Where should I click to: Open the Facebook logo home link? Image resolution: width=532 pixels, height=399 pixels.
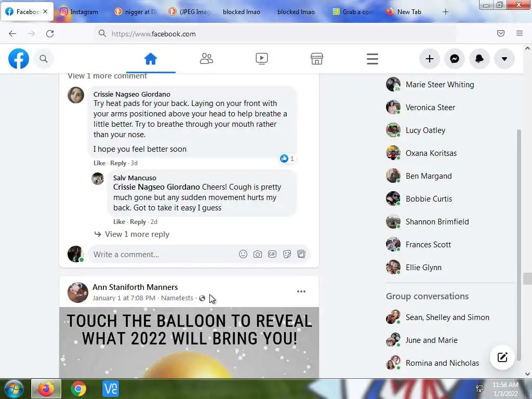click(x=19, y=59)
